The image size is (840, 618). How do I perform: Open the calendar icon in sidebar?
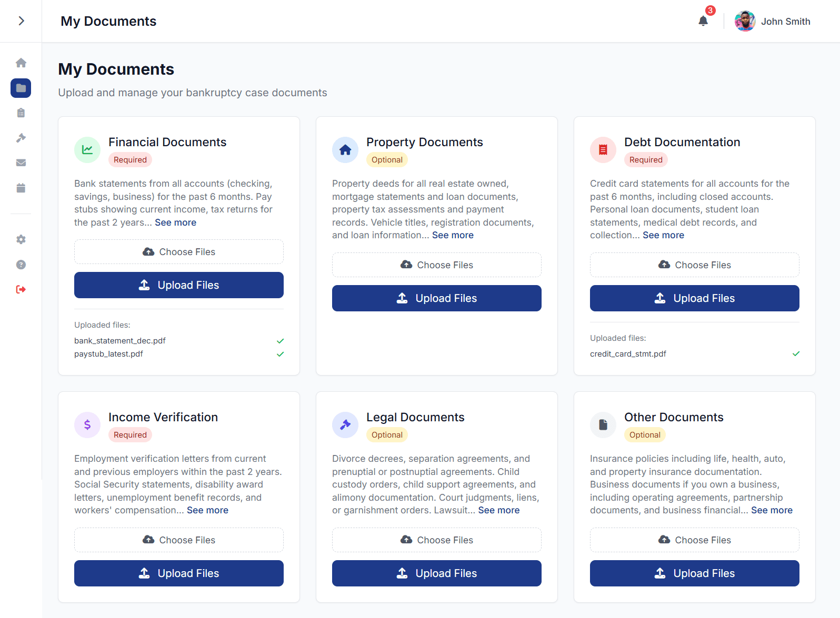coord(21,188)
